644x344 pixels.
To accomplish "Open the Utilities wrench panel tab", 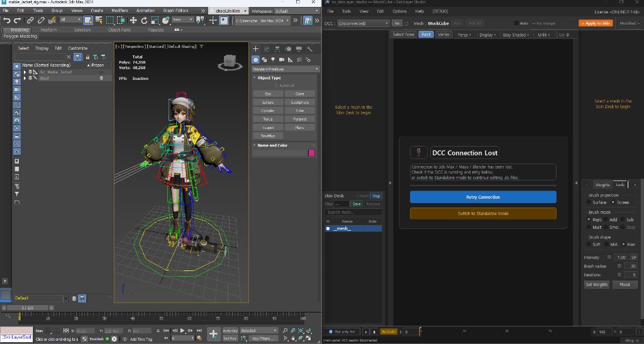I will point(309,49).
